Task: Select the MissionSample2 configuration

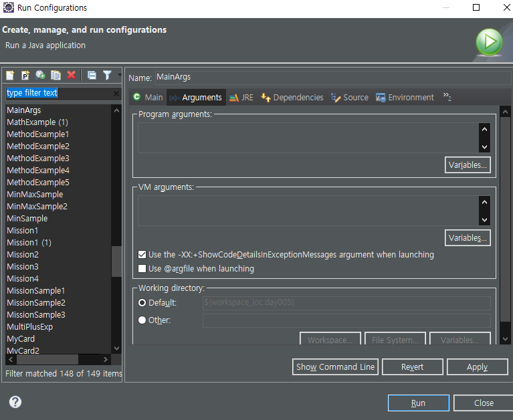Action: (36, 303)
